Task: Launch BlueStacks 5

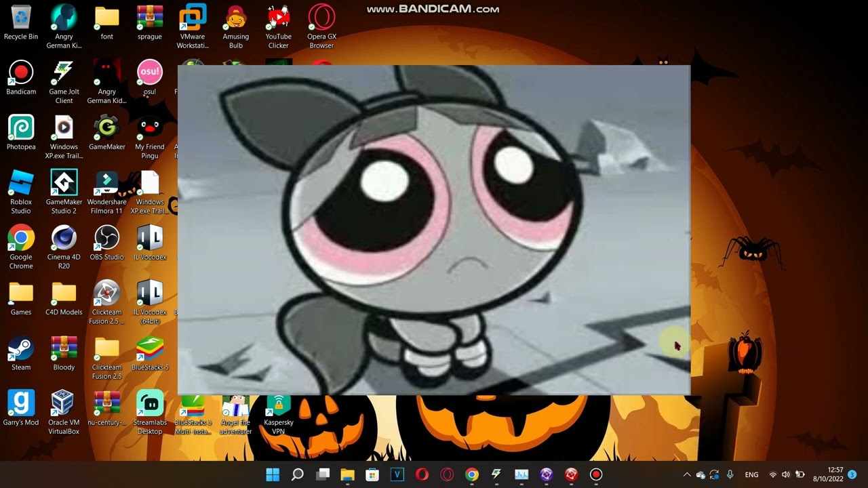Action: pyautogui.click(x=150, y=352)
